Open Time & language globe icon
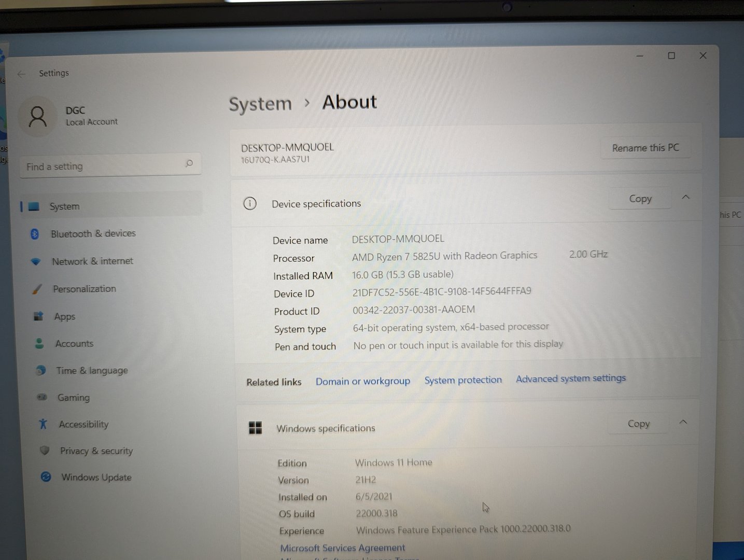Image resolution: width=744 pixels, height=560 pixels. coord(41,370)
